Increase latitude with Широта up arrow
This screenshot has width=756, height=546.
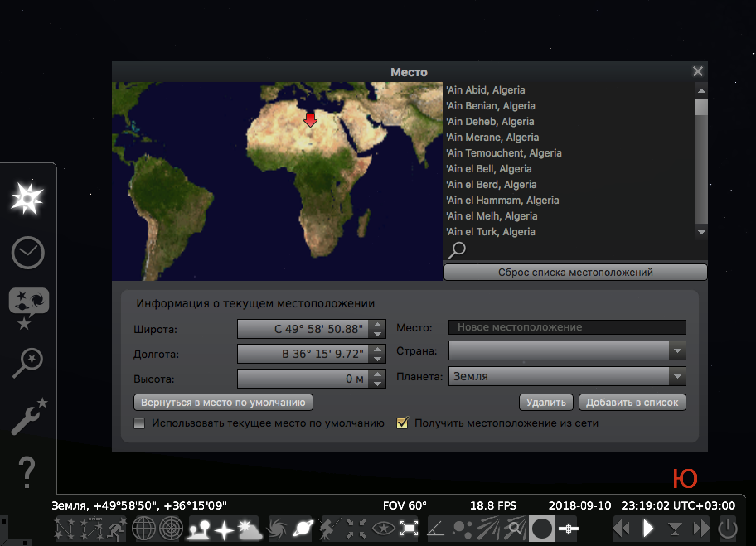(377, 325)
